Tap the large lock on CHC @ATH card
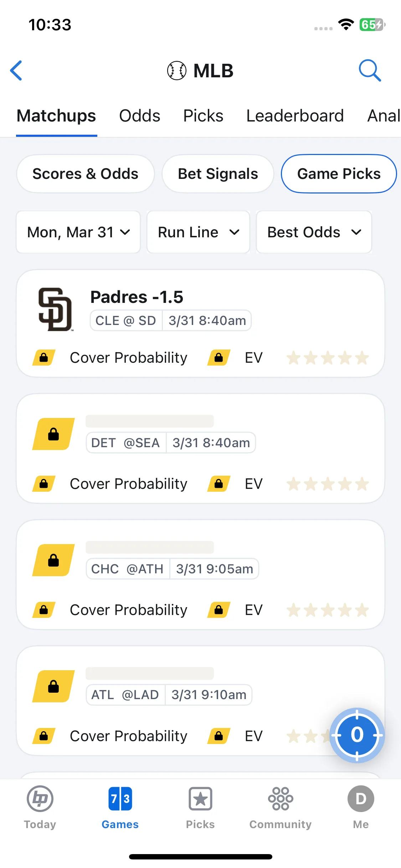Viewport: 401px width, 868px height. pyautogui.click(x=53, y=560)
